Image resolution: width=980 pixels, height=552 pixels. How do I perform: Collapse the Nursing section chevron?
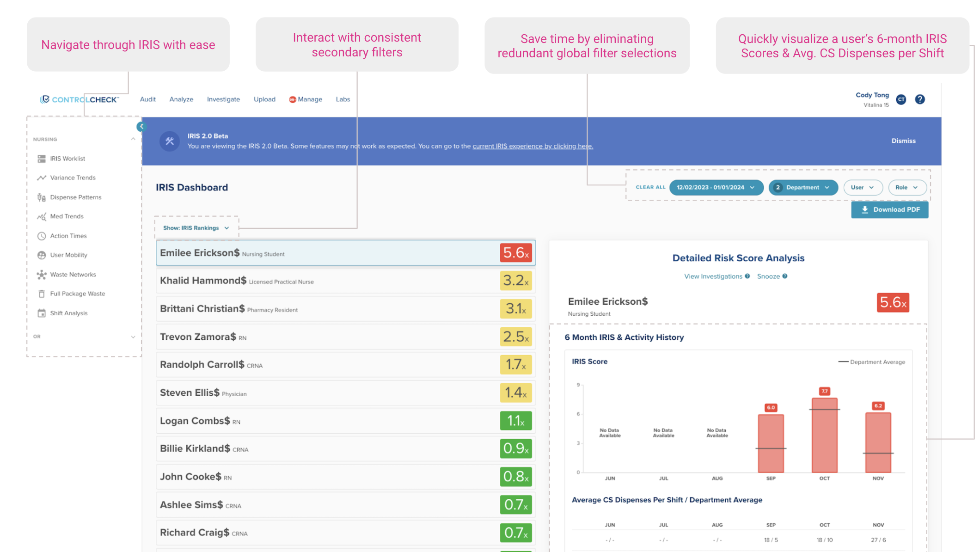pos(133,139)
